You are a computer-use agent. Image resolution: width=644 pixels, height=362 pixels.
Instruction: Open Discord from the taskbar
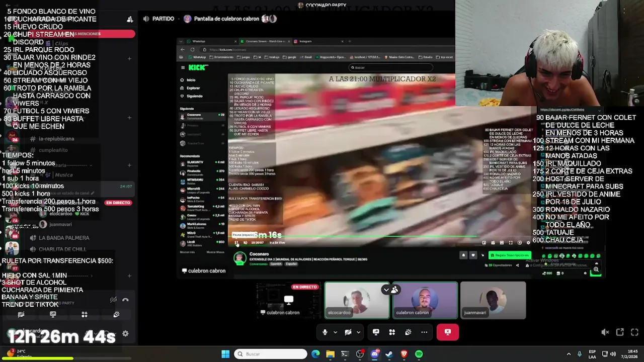(x=374, y=354)
